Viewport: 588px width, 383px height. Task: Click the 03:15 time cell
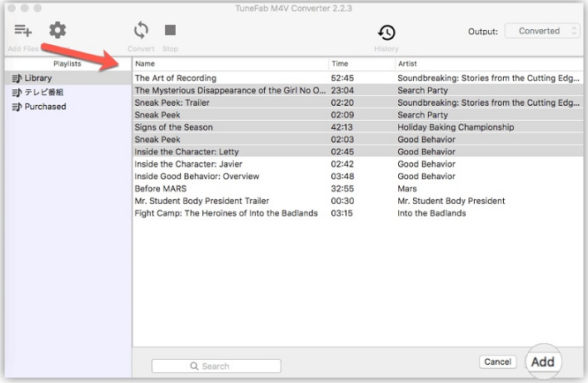pos(341,213)
